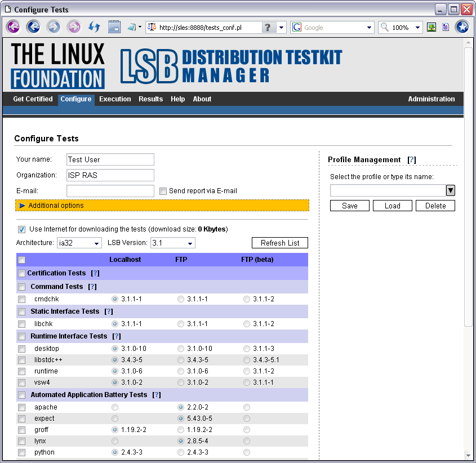The width and height of the screenshot is (476, 463).
Task: Click the Delete profile button
Action: tap(435, 206)
